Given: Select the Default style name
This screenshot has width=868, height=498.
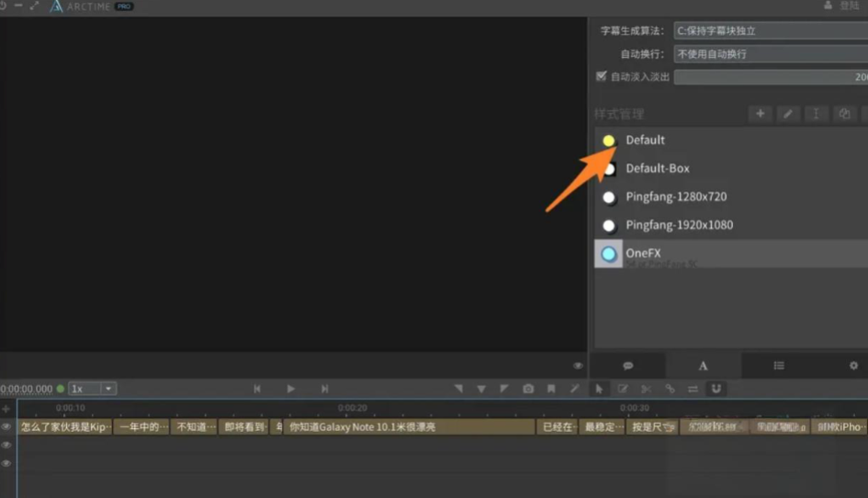Looking at the screenshot, I should pos(646,141).
